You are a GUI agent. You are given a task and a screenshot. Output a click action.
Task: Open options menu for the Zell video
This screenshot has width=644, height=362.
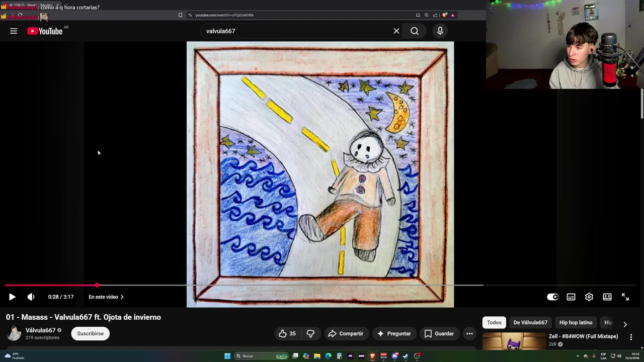point(631,337)
